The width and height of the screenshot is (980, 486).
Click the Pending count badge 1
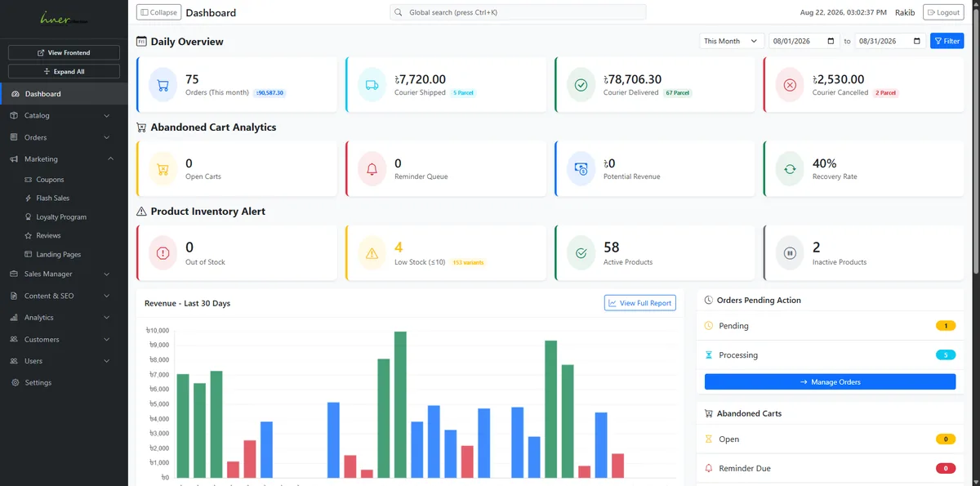(x=946, y=326)
